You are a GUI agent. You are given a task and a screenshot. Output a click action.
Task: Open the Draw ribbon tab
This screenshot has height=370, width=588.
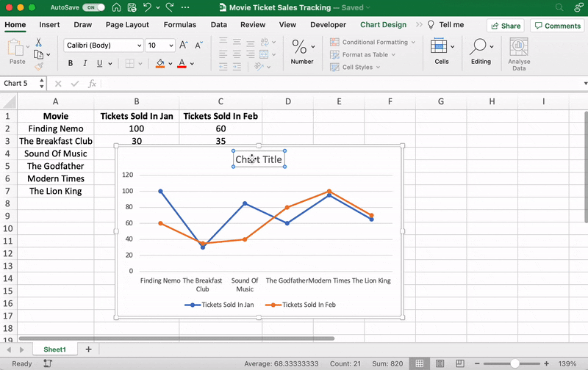[82, 25]
